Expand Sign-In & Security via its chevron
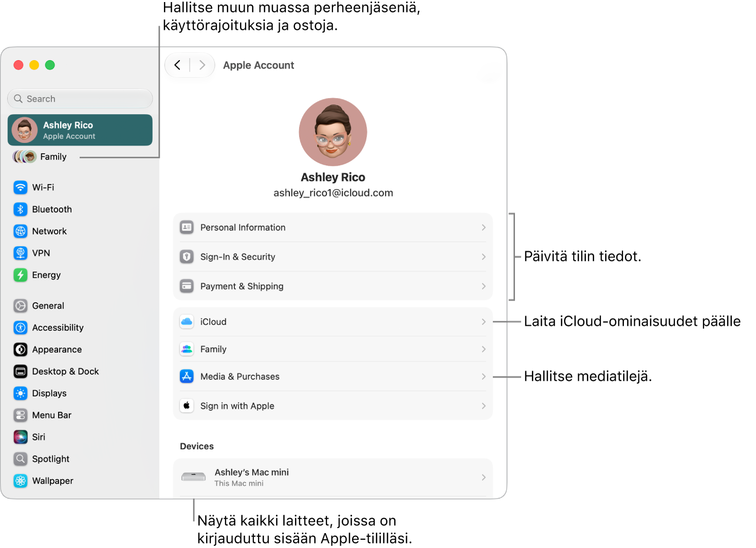The width and height of the screenshot is (756, 548). (484, 257)
